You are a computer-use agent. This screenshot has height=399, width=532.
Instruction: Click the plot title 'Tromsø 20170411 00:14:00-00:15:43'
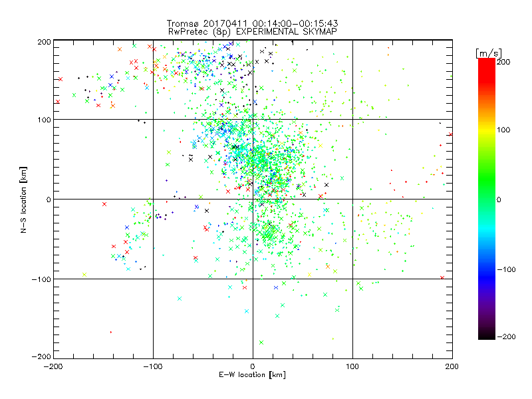tap(252, 23)
